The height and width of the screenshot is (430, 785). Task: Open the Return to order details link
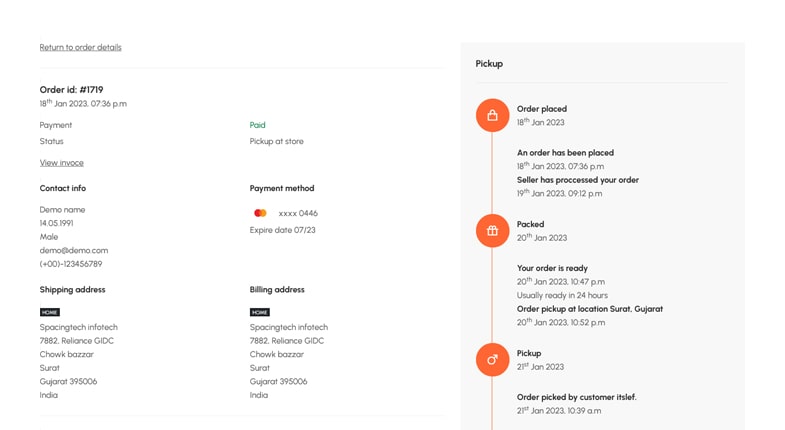80,47
